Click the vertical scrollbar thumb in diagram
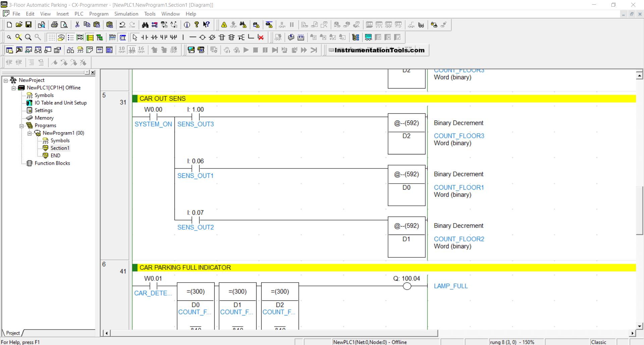This screenshot has width=644, height=345. tap(639, 210)
